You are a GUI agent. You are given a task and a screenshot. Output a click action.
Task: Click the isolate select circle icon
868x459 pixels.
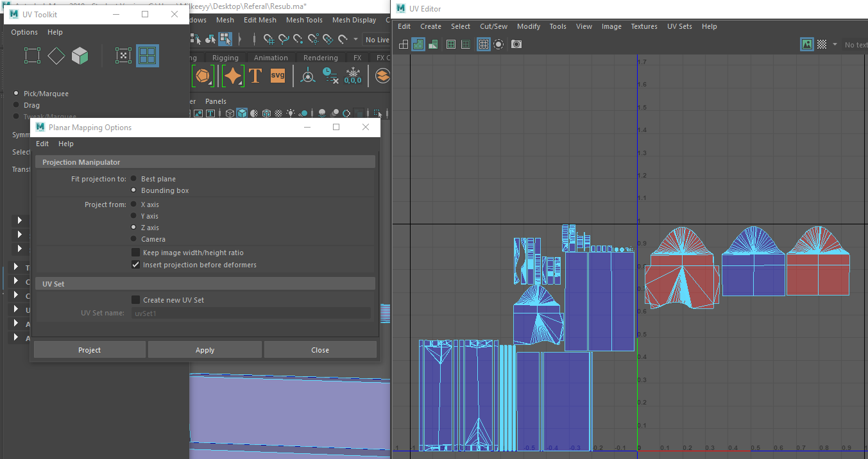(498, 44)
